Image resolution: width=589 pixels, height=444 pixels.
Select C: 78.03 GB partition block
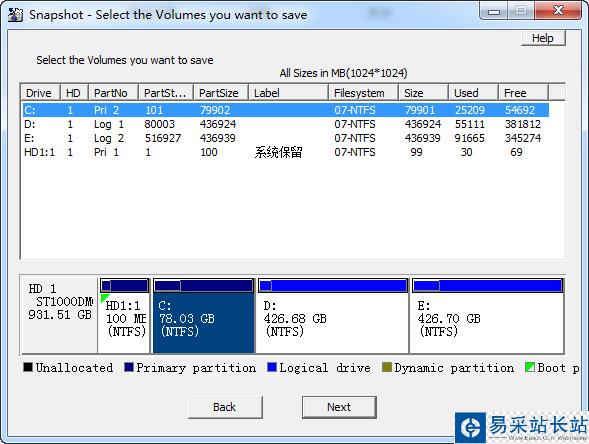coord(203,316)
